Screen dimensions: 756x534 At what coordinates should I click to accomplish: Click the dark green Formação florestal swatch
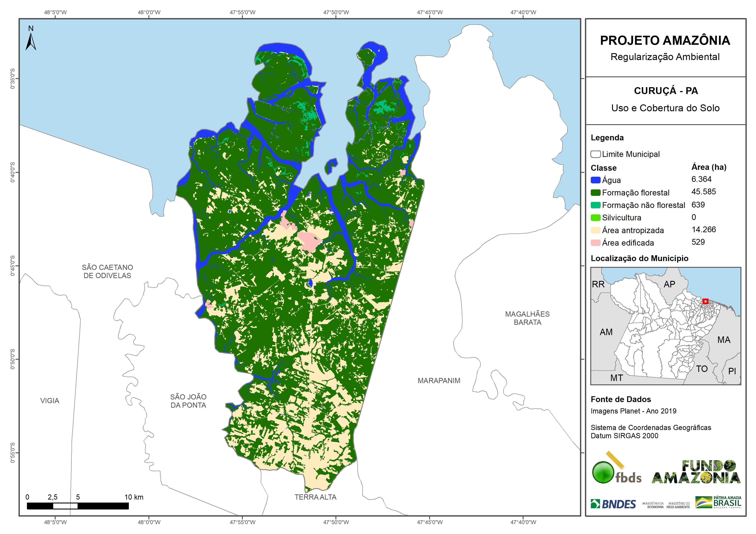pos(595,192)
